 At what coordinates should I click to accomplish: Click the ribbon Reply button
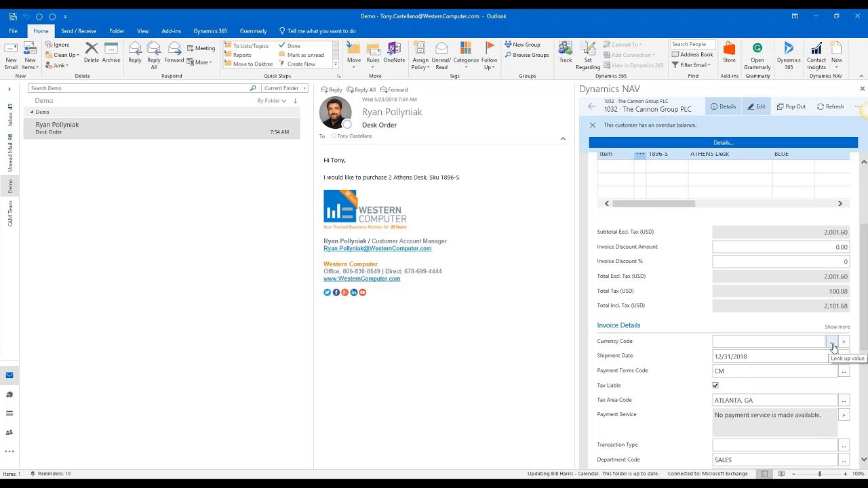135,53
